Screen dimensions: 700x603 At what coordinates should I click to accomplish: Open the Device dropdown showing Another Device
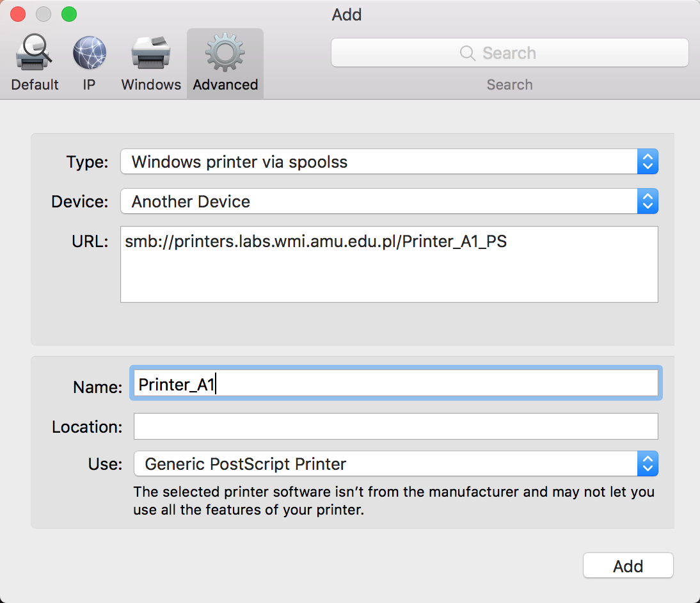[389, 202]
